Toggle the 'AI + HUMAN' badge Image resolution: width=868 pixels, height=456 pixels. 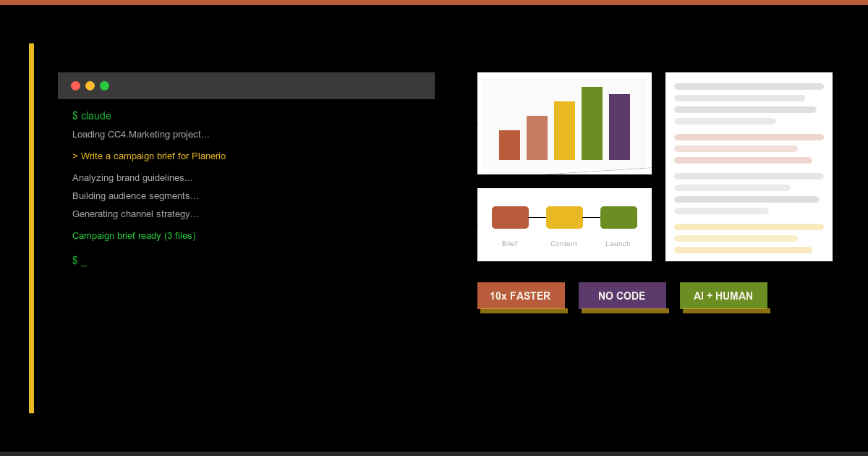pyautogui.click(x=724, y=295)
